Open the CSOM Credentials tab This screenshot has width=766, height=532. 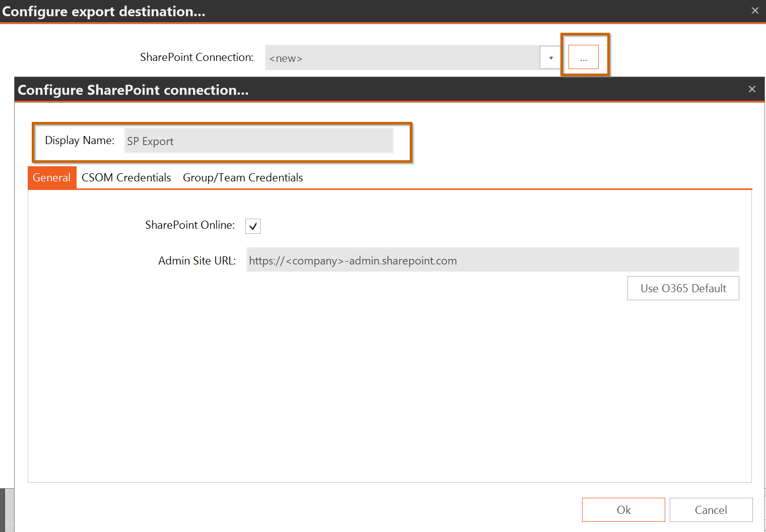click(x=126, y=177)
